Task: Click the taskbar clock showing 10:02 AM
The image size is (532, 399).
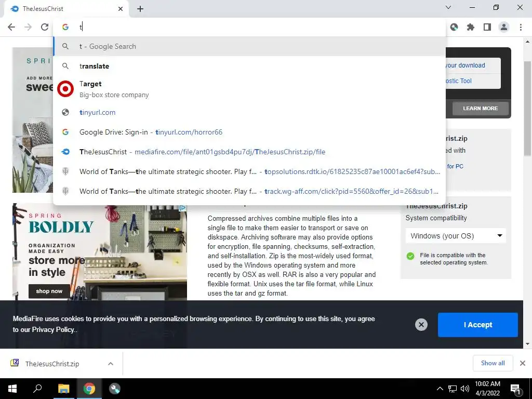Action: (487, 389)
